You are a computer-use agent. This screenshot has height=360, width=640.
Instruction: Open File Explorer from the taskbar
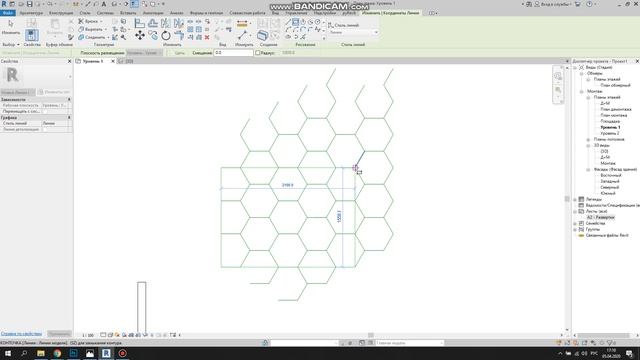coord(41,353)
